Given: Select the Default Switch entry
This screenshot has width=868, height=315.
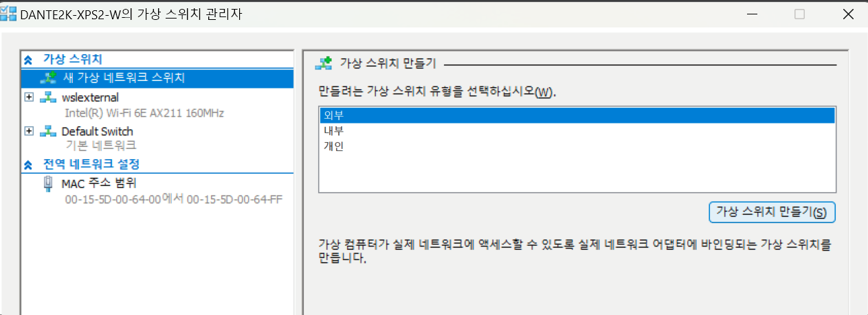Looking at the screenshot, I should click(97, 131).
